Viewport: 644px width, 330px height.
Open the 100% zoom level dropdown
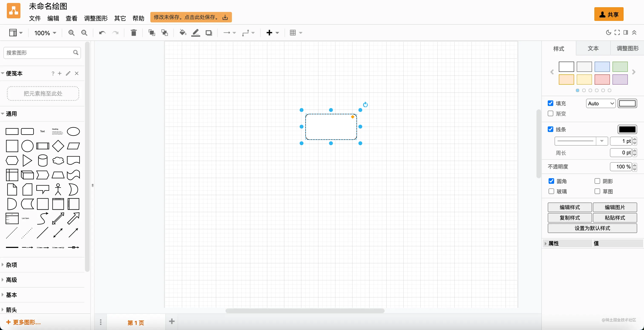(45, 33)
